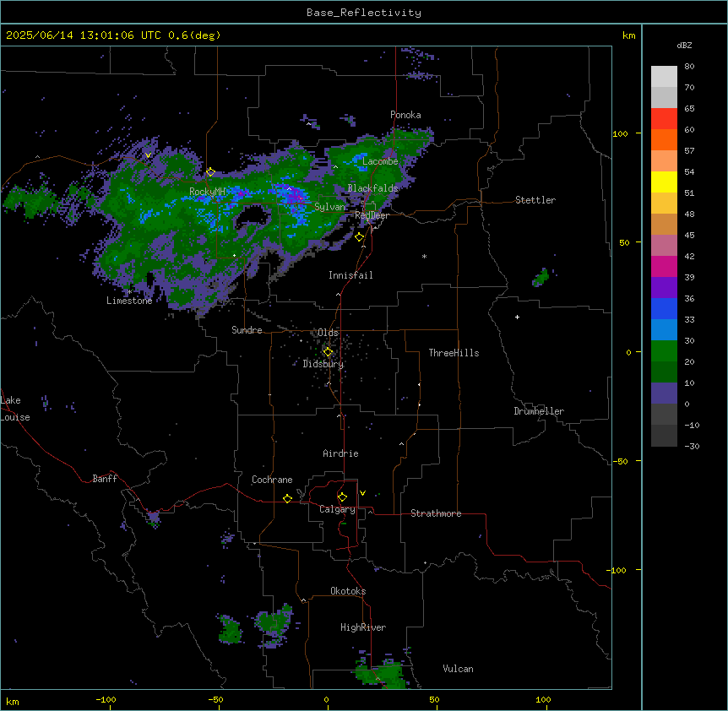Click the Lacombe city label
The width and height of the screenshot is (728, 711).
pyautogui.click(x=380, y=161)
